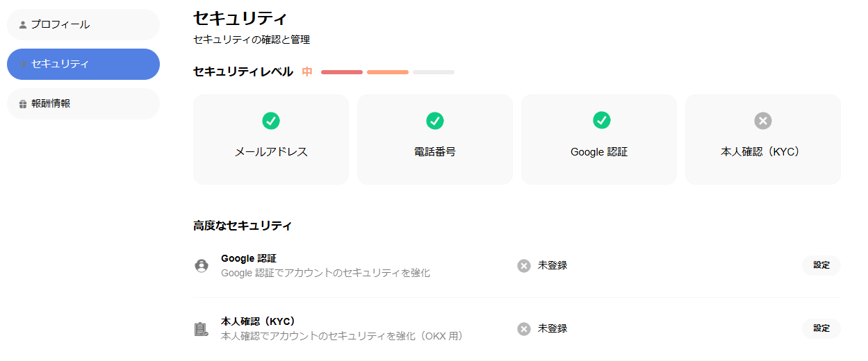The image size is (868, 361).
Task: Click the gray X next to Google 認証 未登録
Action: point(524,266)
